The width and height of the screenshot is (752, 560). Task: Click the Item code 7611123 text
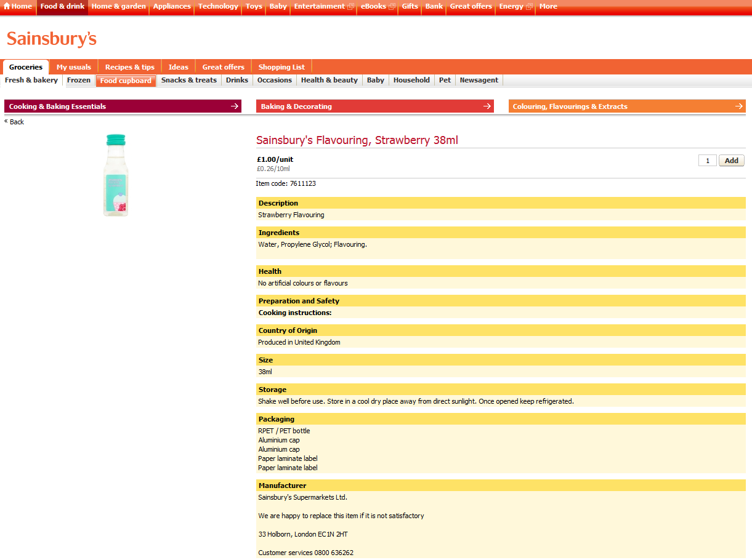point(286,183)
